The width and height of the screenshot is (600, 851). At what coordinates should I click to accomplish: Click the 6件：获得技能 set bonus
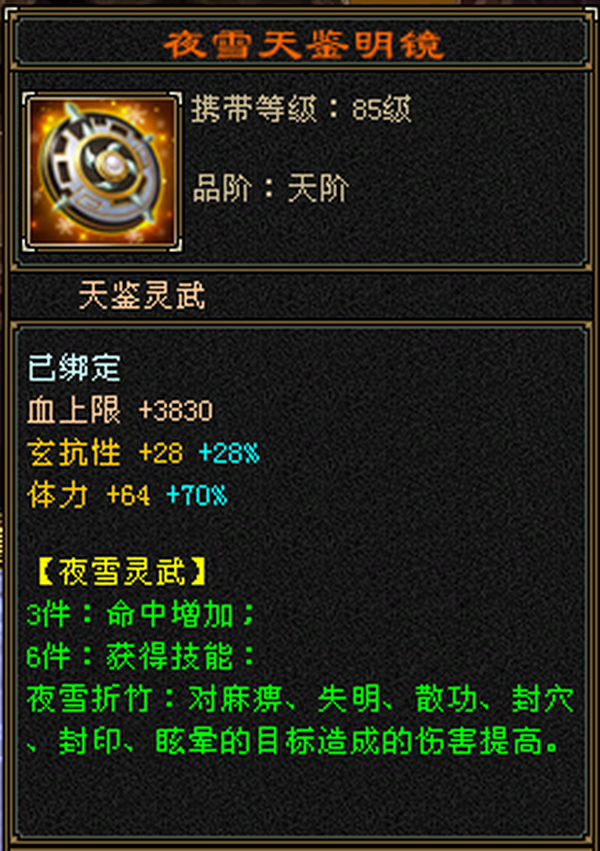coord(141,657)
